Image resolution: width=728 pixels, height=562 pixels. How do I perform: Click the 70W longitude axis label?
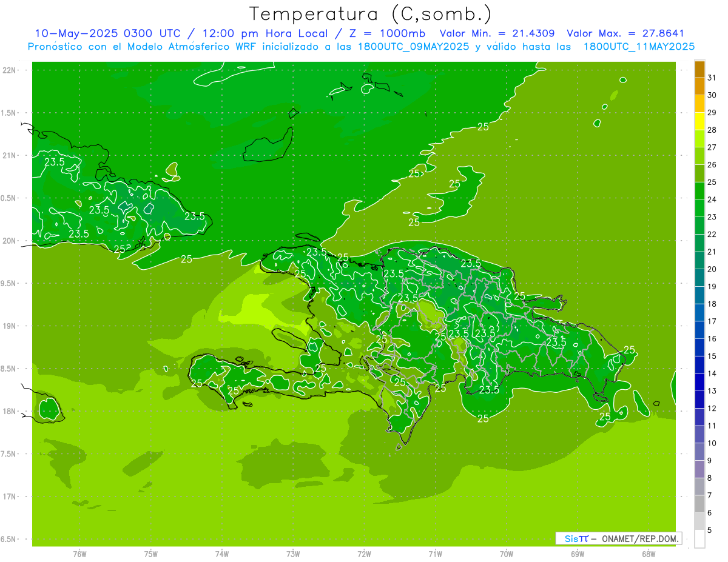click(x=507, y=554)
